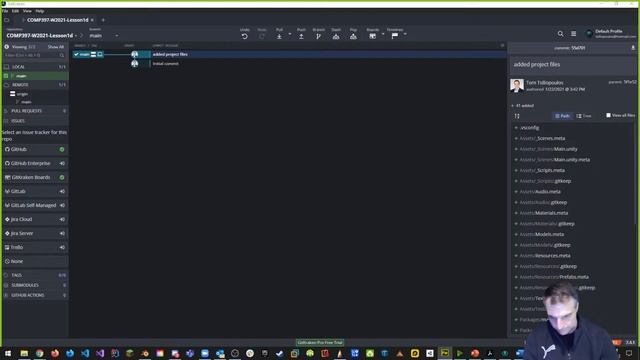Switch file list to Path view
Image resolution: width=640 pixels, height=360 pixels.
(x=562, y=116)
